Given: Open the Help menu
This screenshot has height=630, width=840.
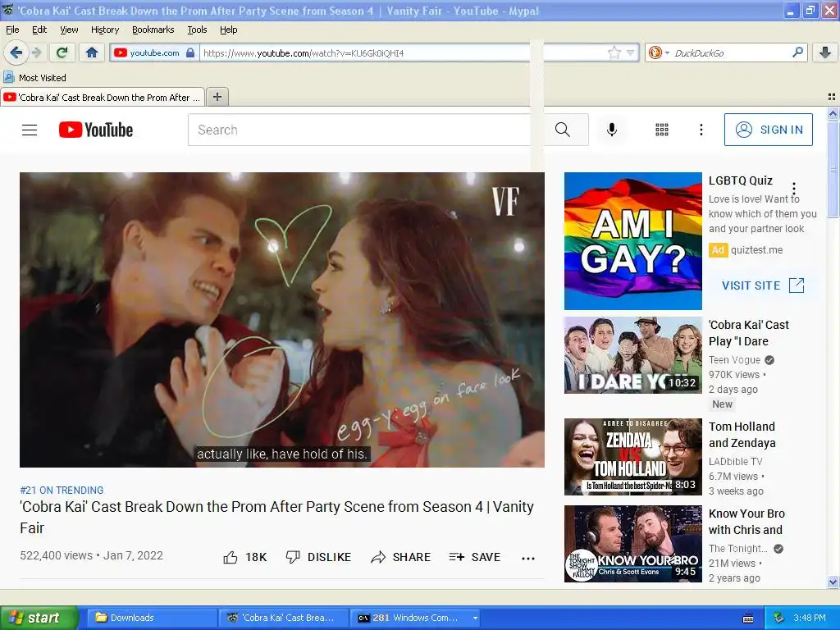Looking at the screenshot, I should coord(228,30).
